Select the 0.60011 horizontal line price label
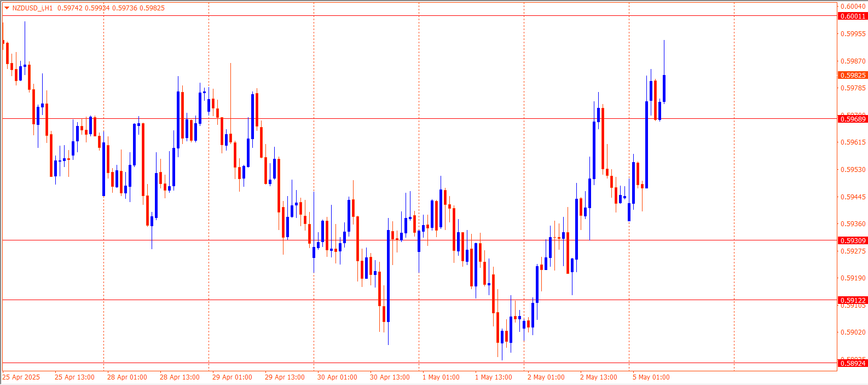 [853, 16]
